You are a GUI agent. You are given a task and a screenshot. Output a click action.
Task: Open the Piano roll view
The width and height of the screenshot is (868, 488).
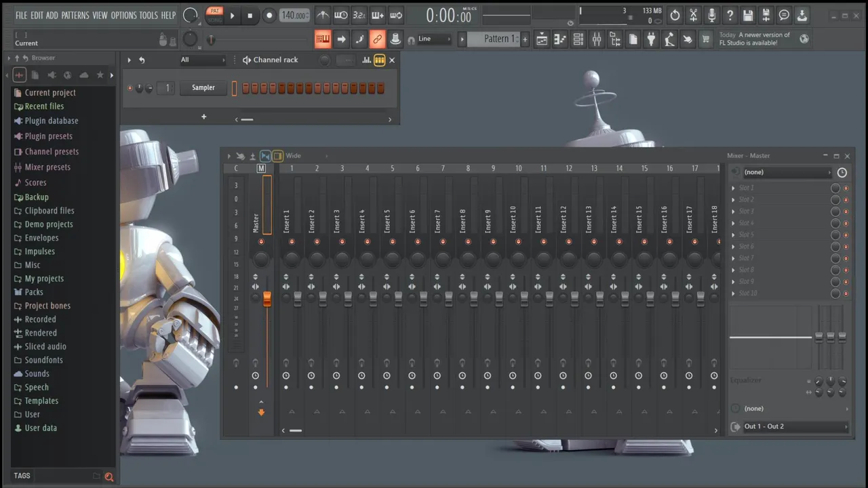pyautogui.click(x=560, y=39)
